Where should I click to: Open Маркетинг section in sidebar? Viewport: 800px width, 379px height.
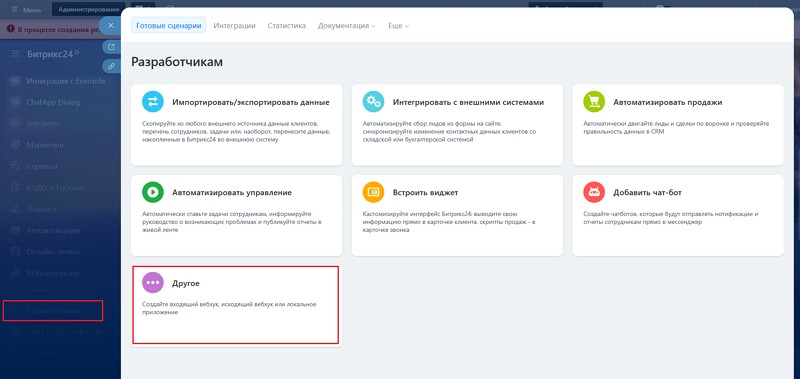(45, 145)
